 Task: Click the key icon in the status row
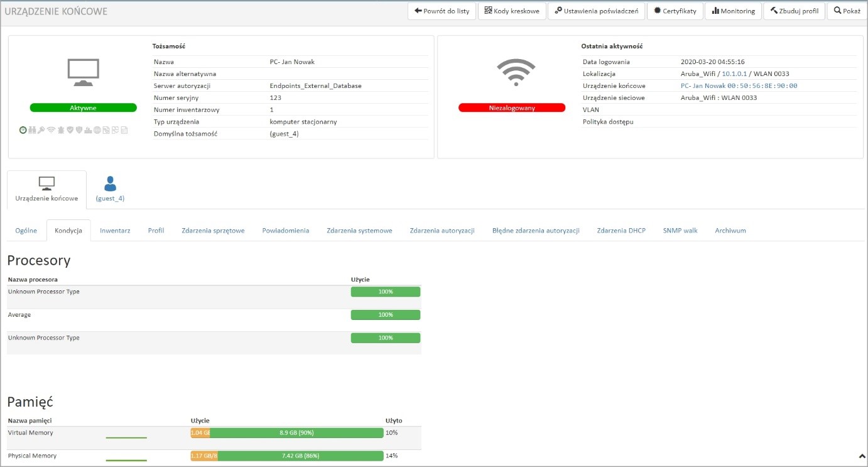tap(41, 130)
